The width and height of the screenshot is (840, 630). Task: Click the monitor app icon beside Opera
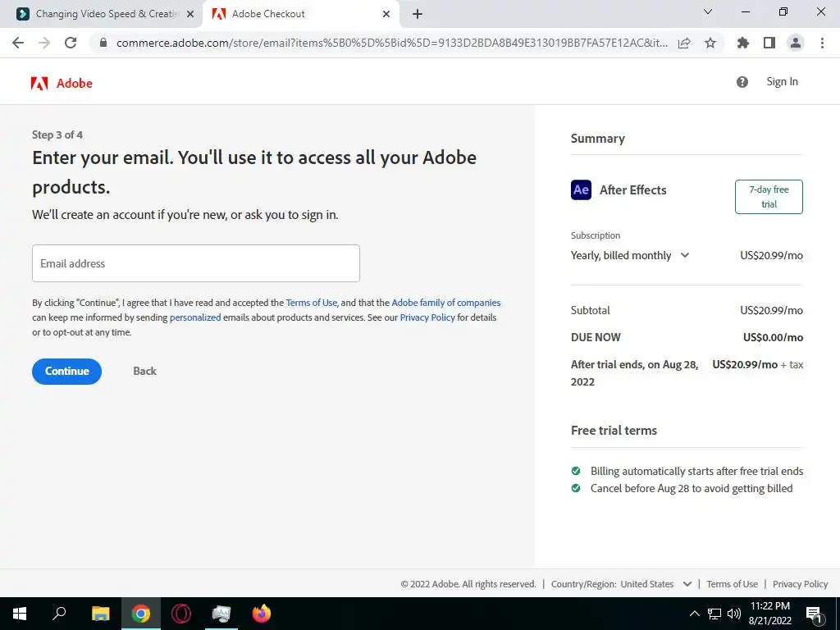[221, 614]
